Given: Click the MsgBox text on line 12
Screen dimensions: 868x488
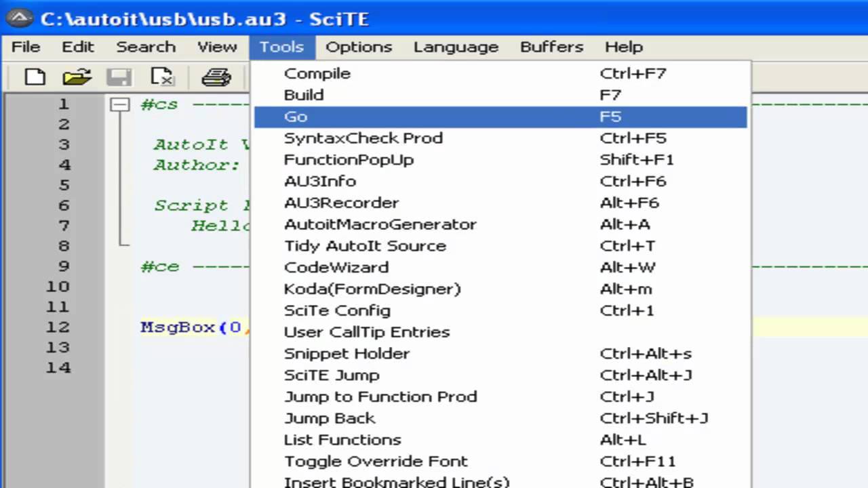Looking at the screenshot, I should pyautogui.click(x=177, y=327).
